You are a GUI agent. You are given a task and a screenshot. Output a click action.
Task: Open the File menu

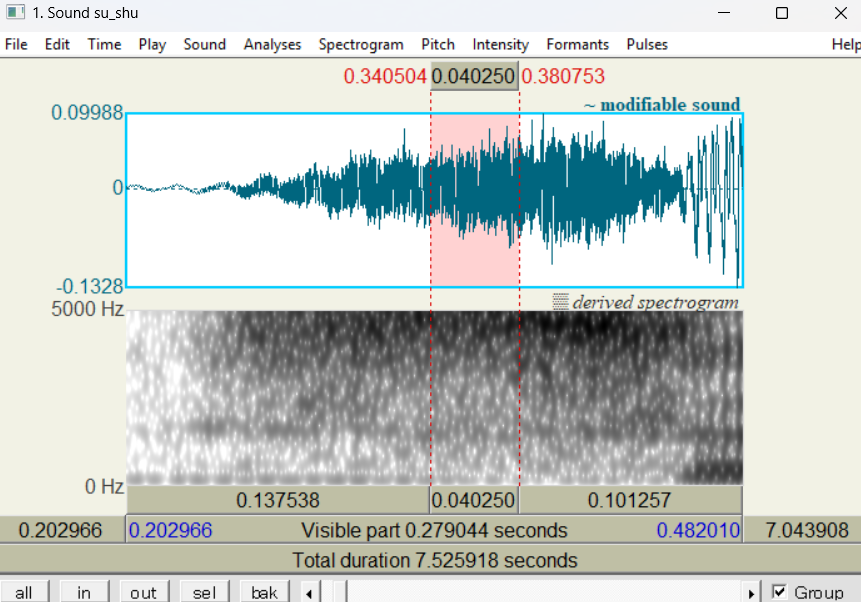[16, 44]
